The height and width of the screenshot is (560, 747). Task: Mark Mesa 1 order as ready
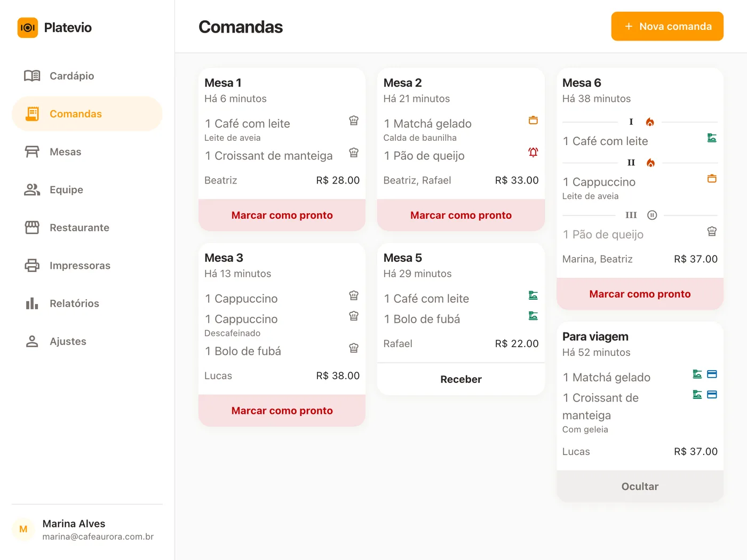pyautogui.click(x=282, y=215)
